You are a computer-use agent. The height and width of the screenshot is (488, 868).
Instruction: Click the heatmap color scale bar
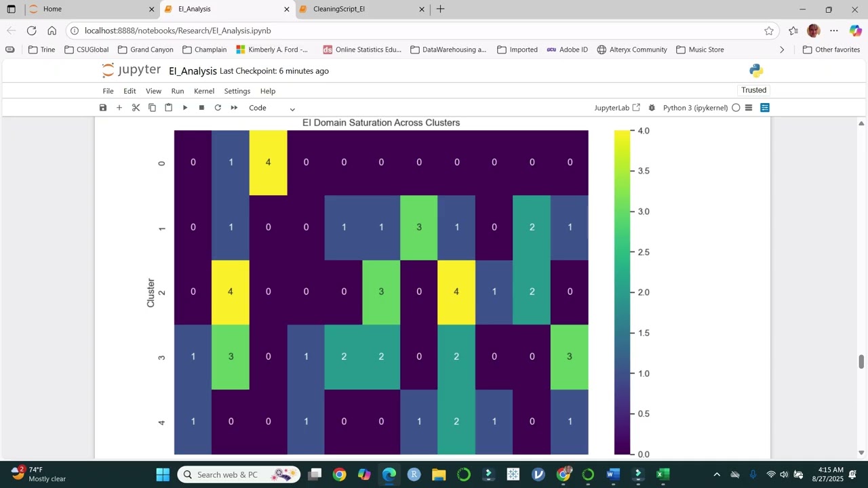(623, 292)
